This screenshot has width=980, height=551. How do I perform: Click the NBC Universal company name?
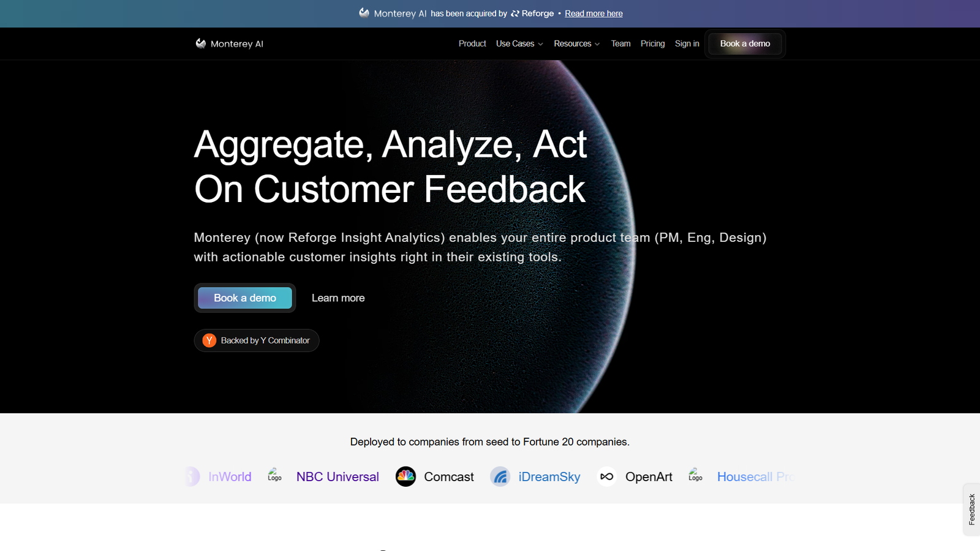coord(337,476)
